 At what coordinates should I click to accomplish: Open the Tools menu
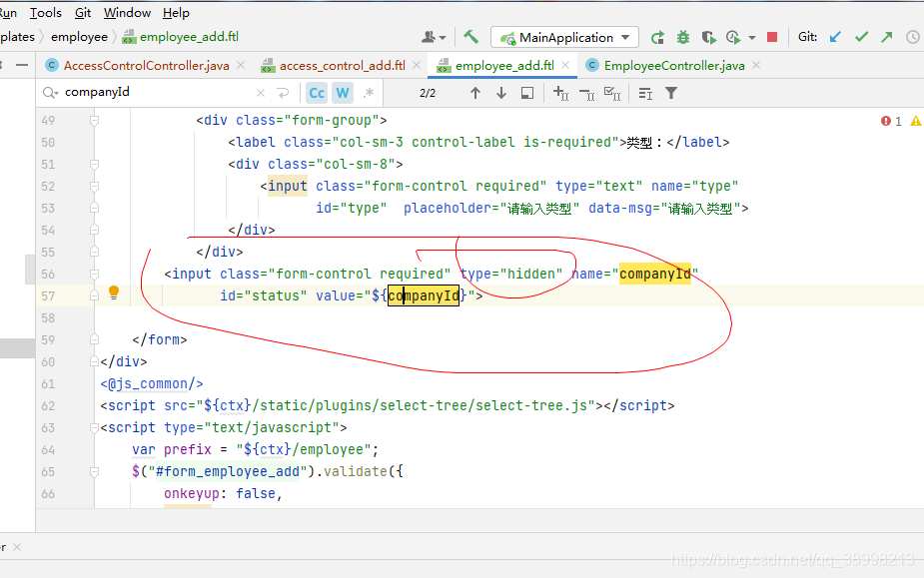point(45,12)
